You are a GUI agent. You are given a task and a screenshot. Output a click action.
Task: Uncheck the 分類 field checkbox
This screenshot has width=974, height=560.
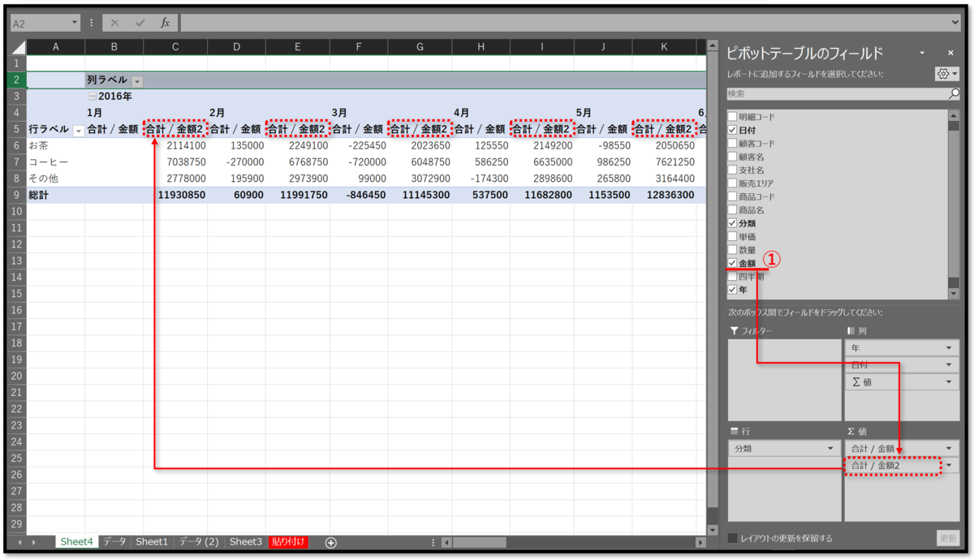click(x=733, y=223)
